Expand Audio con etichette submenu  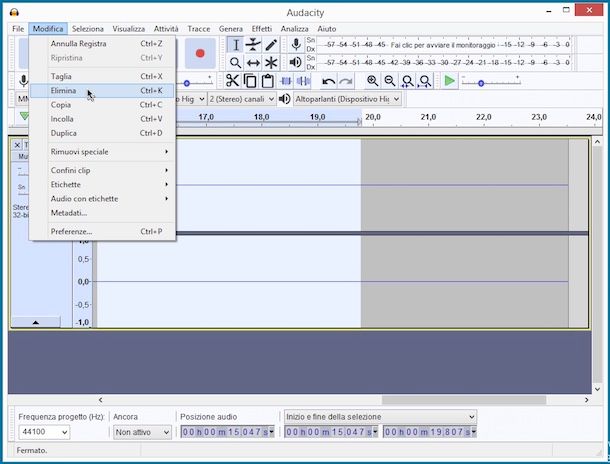point(102,199)
